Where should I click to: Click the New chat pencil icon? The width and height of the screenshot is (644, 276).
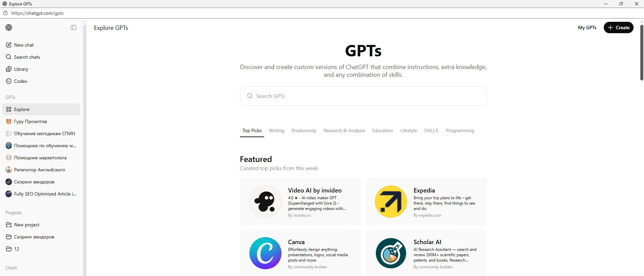point(9,45)
